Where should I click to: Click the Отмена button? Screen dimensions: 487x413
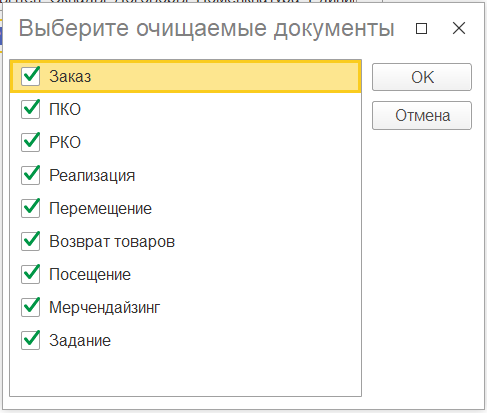[x=422, y=115]
